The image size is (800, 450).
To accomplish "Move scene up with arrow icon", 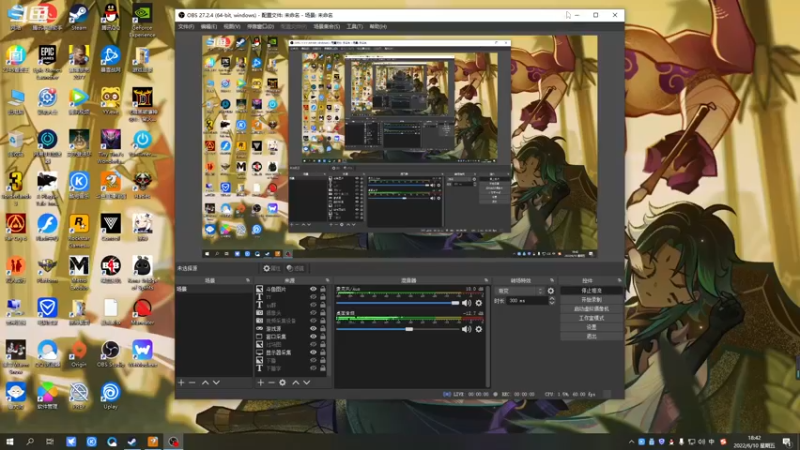I will coord(205,382).
